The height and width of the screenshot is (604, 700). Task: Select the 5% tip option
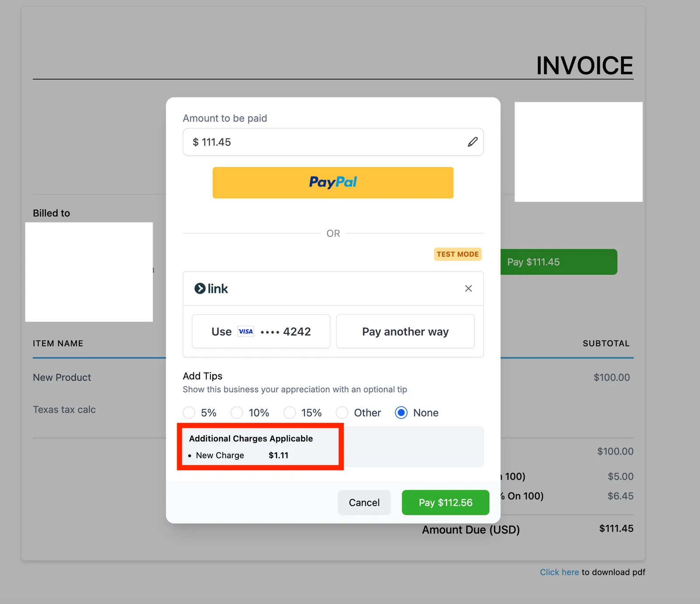click(189, 413)
